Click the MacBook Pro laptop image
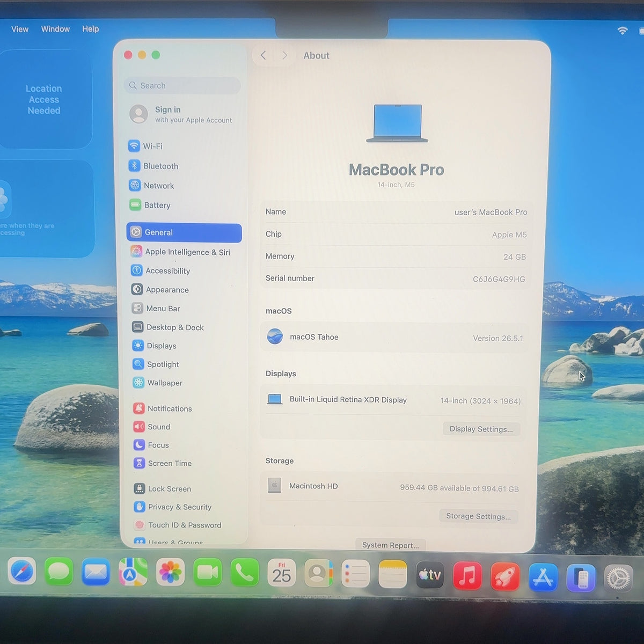Screen dimensions: 644x644 pos(397,123)
